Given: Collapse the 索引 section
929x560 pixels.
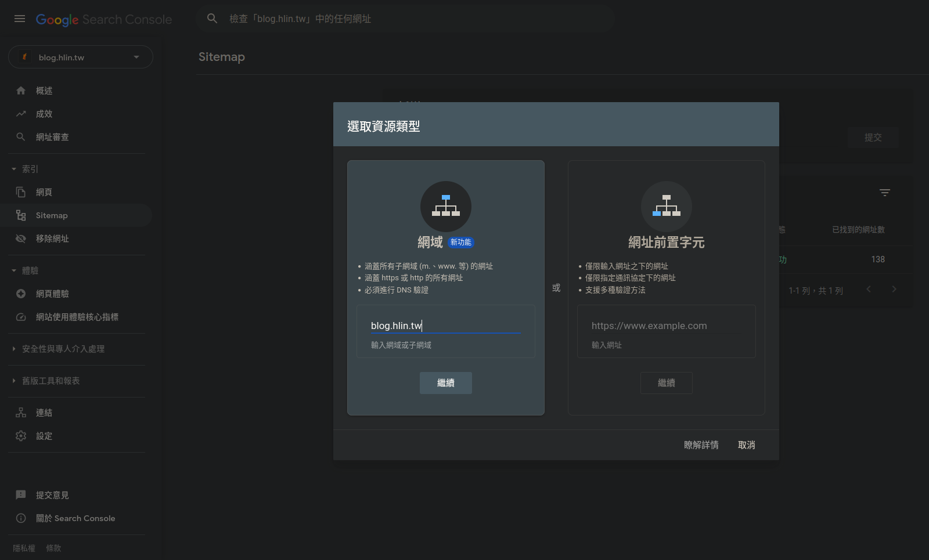Looking at the screenshot, I should (14, 169).
